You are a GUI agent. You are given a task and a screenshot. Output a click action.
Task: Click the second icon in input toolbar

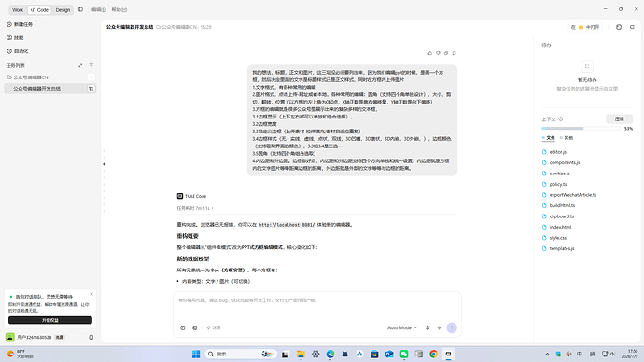[x=195, y=327]
